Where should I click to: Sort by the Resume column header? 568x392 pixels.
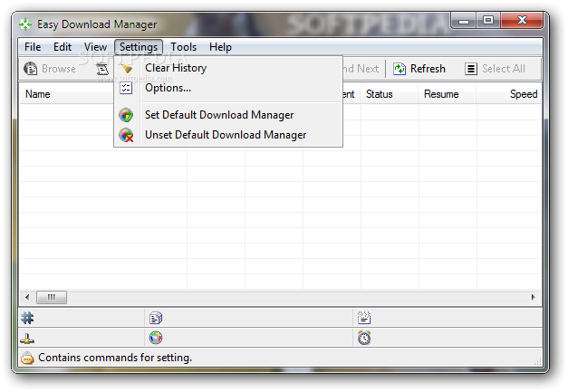coord(448,94)
